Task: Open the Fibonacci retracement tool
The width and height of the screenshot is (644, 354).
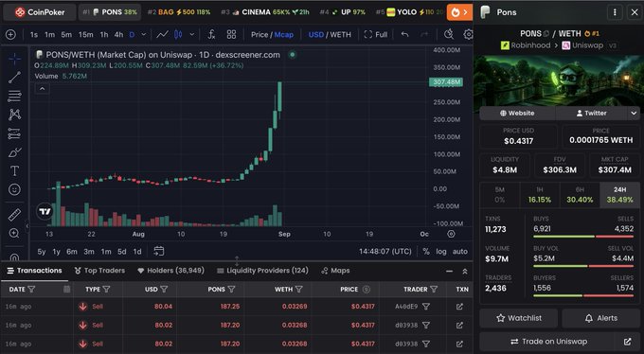Action: 14,97
